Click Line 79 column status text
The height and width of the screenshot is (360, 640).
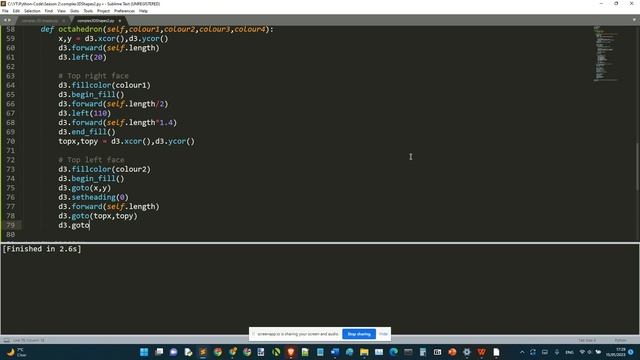29,340
